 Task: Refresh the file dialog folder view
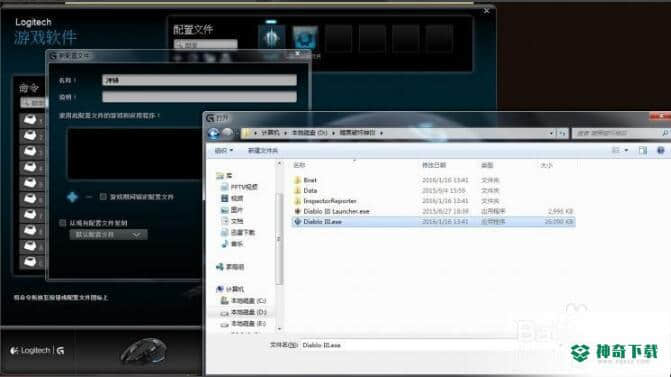pyautogui.click(x=562, y=134)
